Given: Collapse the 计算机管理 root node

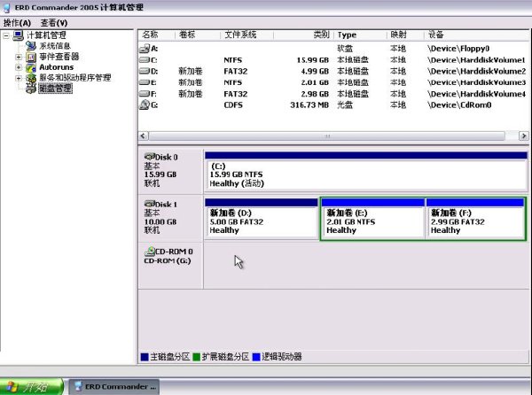Looking at the screenshot, I should (x=6, y=35).
